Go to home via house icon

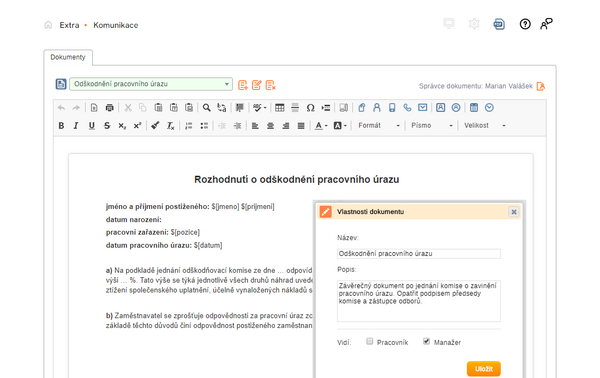48,25
